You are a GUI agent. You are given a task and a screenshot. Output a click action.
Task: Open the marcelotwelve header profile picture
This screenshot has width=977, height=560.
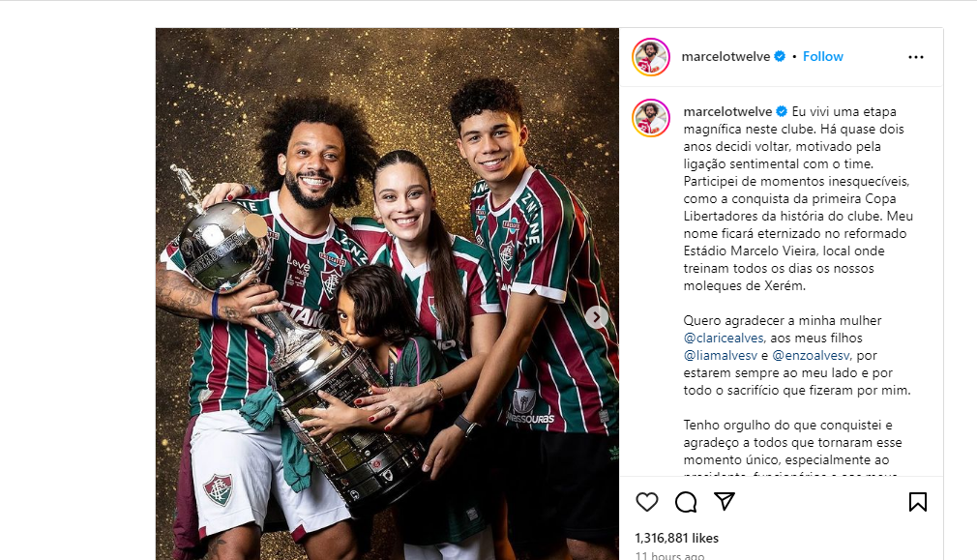651,57
